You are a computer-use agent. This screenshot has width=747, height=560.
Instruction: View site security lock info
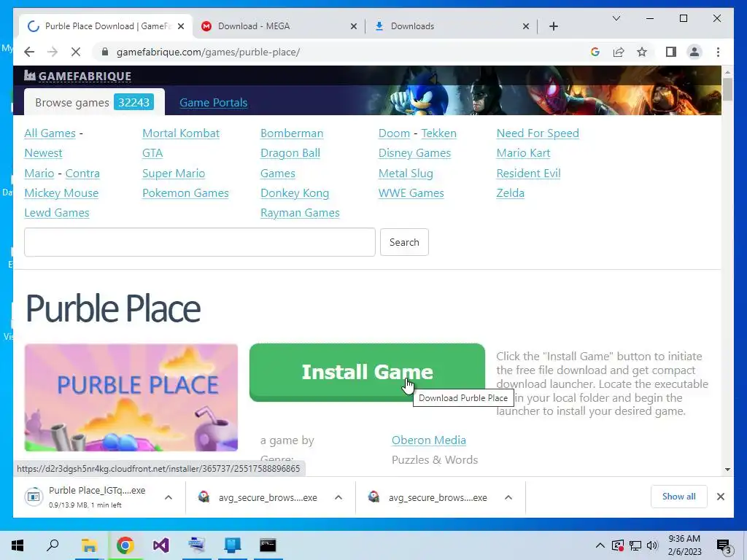point(105,52)
